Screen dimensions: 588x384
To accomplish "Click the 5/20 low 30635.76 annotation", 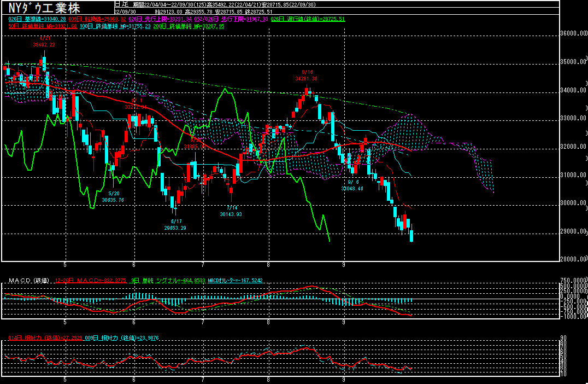I will [x=113, y=197].
